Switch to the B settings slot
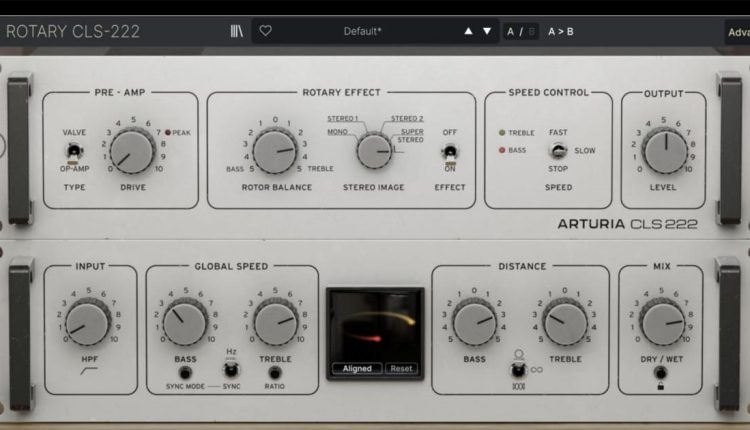The width and height of the screenshot is (750, 430). click(x=531, y=32)
